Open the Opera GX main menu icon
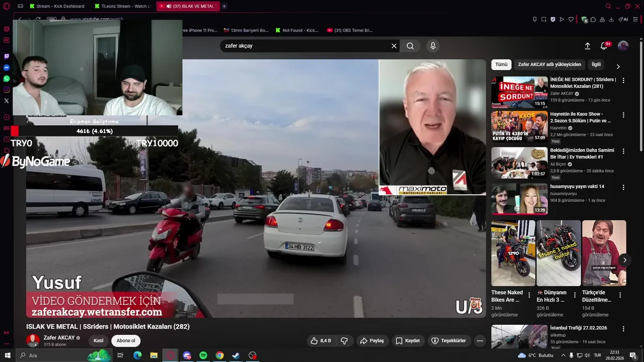This screenshot has width=644, height=362. [7, 6]
